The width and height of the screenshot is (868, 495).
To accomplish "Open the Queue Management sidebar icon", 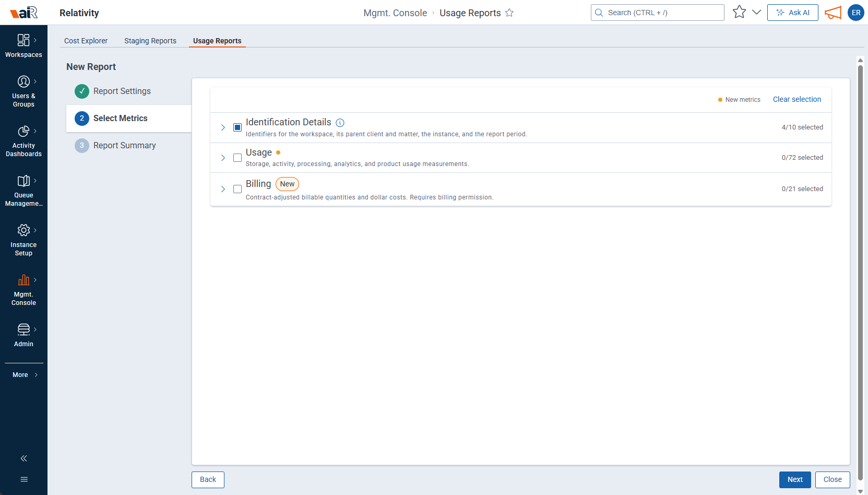I will point(23,181).
